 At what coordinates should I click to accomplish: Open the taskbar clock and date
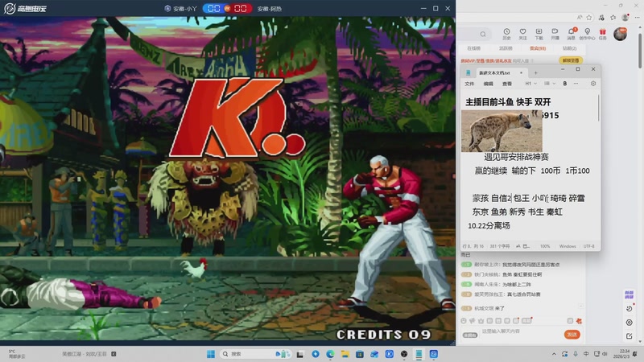pos(621,354)
